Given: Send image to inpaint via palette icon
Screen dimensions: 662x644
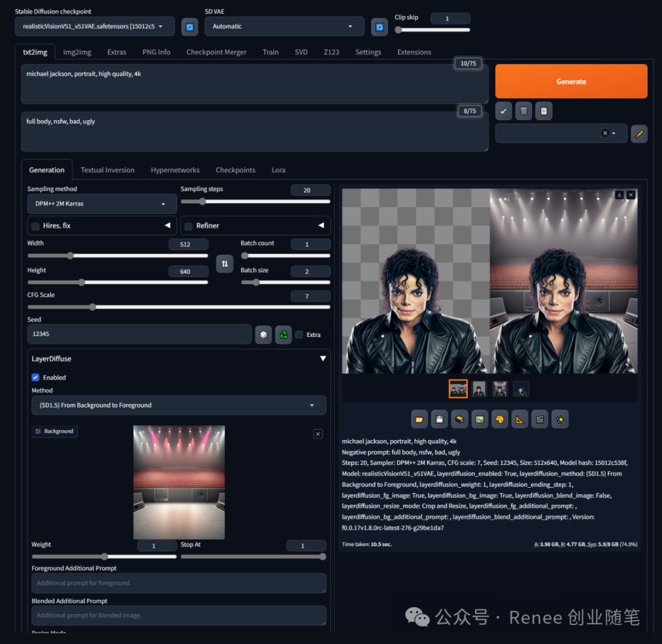Looking at the screenshot, I should pyautogui.click(x=500, y=419).
